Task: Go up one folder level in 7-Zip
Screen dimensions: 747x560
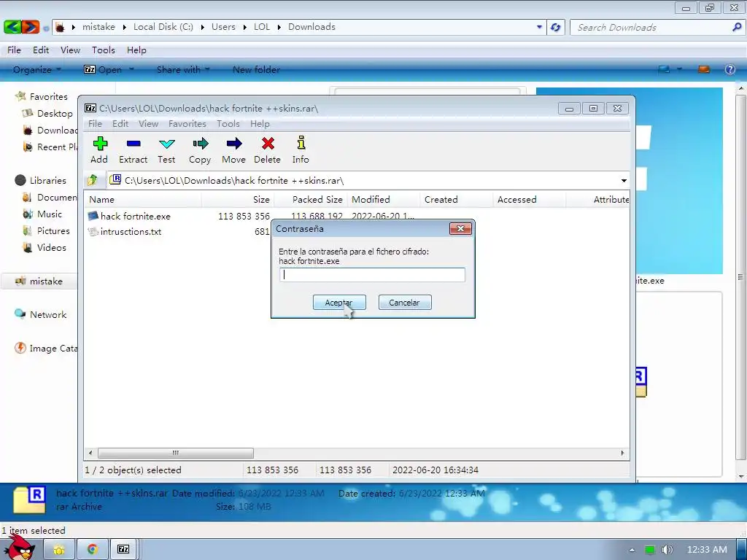Action: [93, 180]
